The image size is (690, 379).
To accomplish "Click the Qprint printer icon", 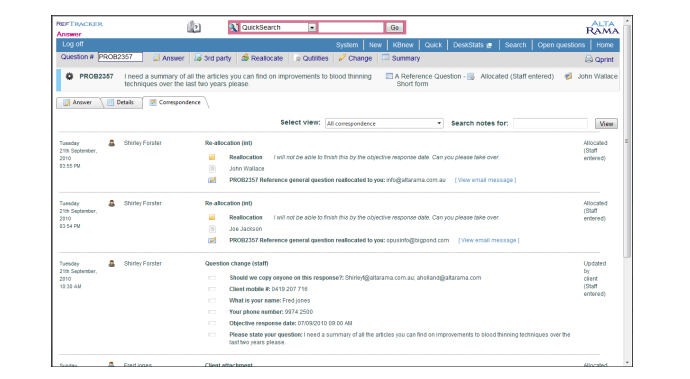I will [x=588, y=59].
